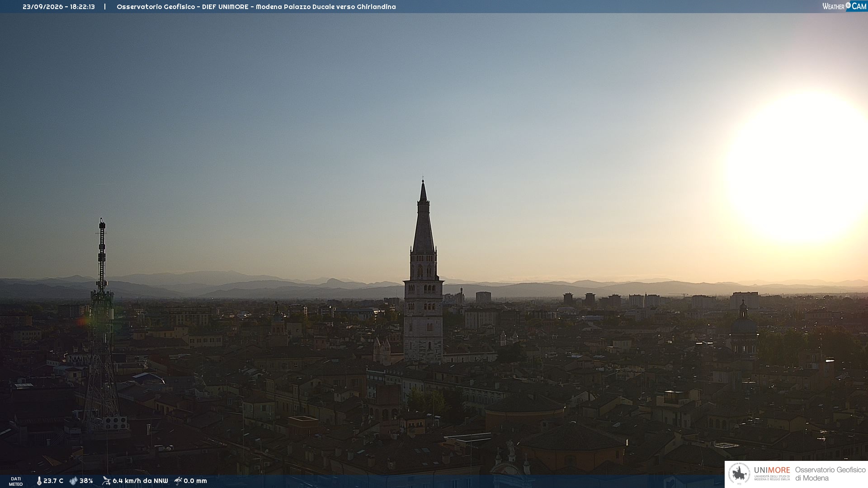The width and height of the screenshot is (868, 488).
Task: Click the WeatherCam logo
Action: [x=844, y=6]
